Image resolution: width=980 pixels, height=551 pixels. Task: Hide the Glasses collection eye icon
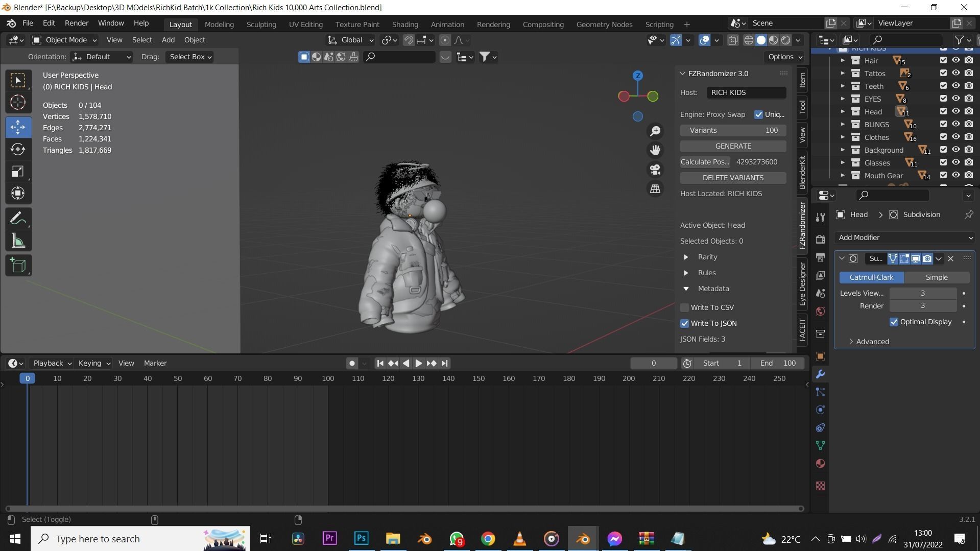click(x=955, y=162)
